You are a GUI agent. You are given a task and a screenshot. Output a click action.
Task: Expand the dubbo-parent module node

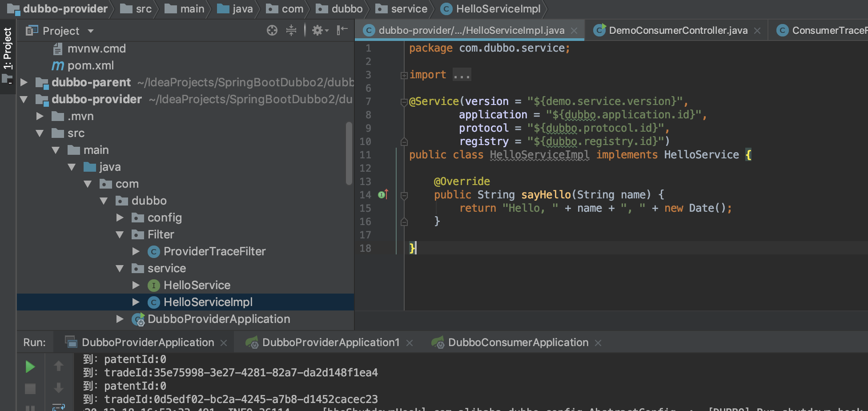pyautogui.click(x=24, y=82)
